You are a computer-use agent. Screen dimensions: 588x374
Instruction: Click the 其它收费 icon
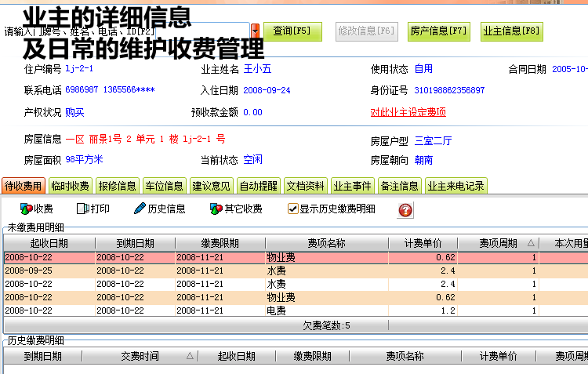pos(216,209)
